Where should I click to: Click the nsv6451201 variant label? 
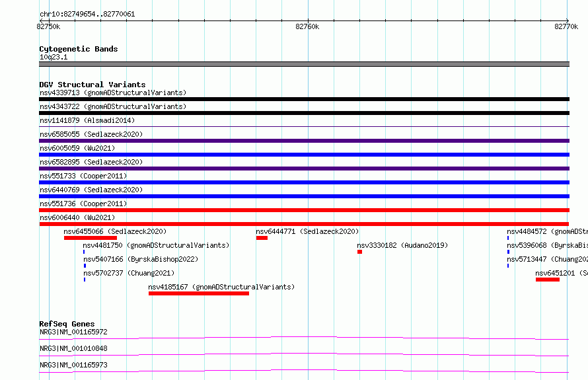562,273
